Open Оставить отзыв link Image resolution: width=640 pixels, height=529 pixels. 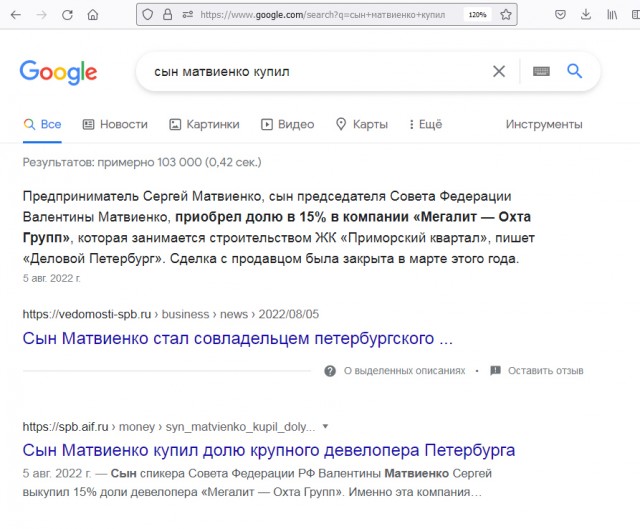point(545,371)
